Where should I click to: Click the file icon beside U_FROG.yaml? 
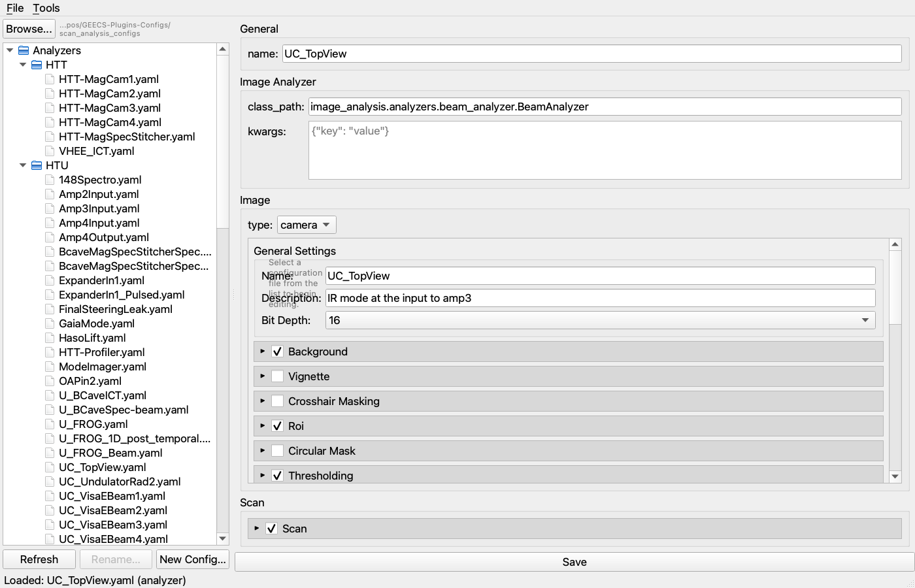(x=50, y=424)
